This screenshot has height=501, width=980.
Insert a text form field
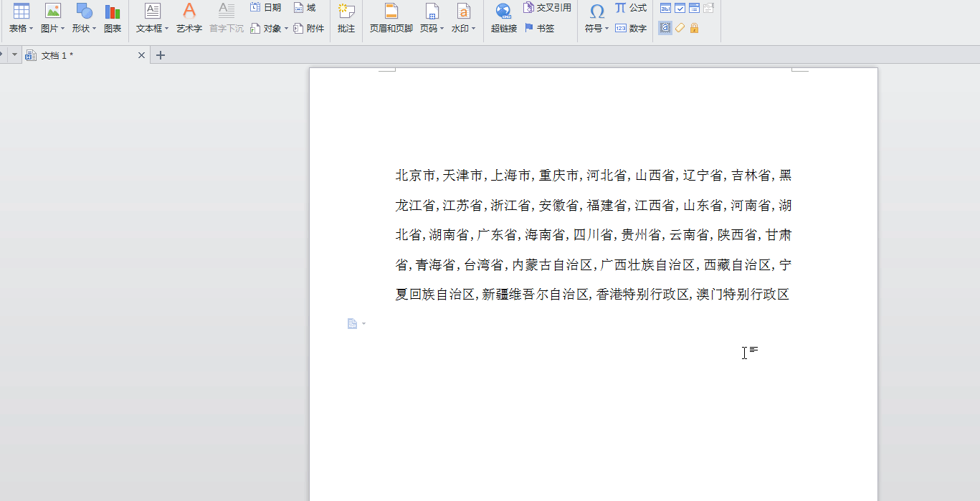click(x=665, y=8)
